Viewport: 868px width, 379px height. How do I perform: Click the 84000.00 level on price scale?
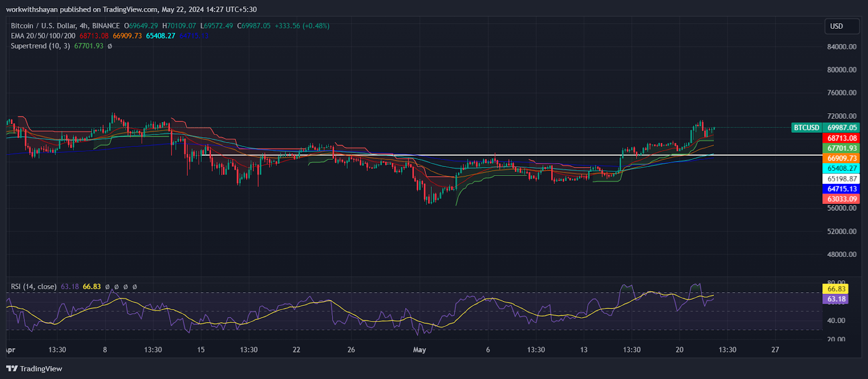[x=841, y=47]
